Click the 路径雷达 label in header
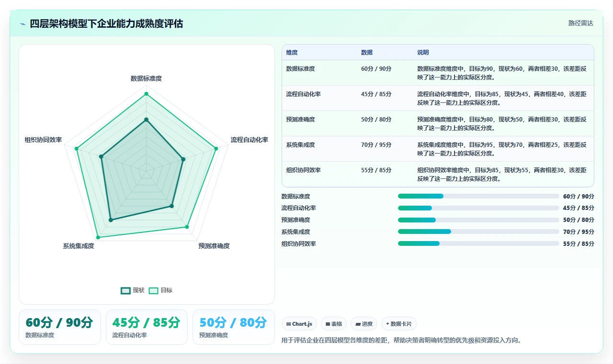 580,23
